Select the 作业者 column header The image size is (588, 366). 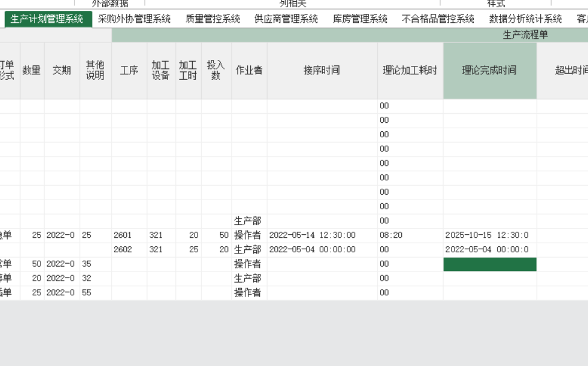coord(249,70)
